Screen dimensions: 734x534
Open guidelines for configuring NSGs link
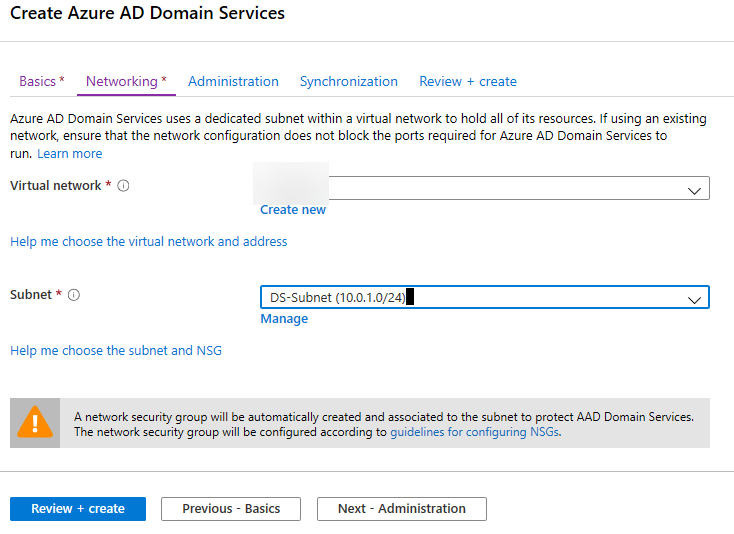coord(474,433)
